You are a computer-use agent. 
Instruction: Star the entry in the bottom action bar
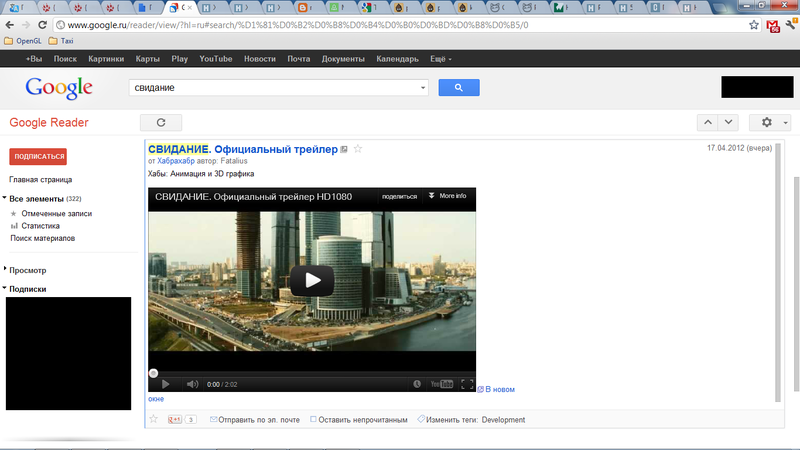(x=154, y=419)
